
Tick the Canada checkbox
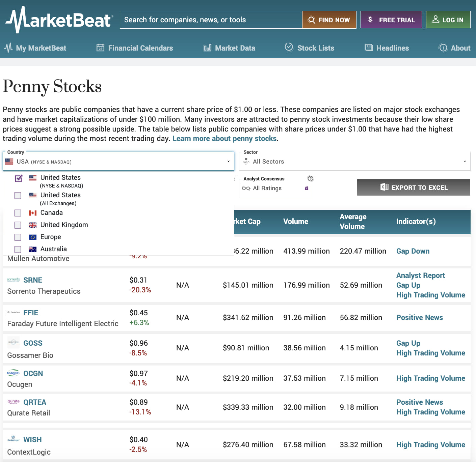pos(18,213)
